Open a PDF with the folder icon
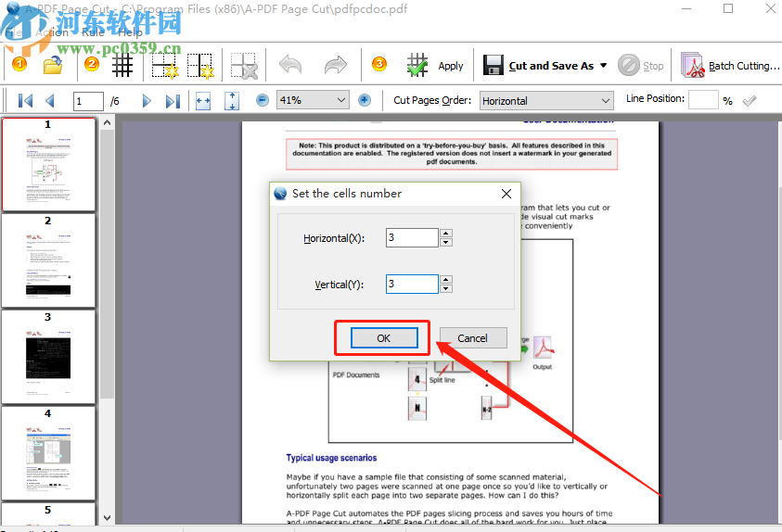The image size is (782, 532). coord(53,65)
